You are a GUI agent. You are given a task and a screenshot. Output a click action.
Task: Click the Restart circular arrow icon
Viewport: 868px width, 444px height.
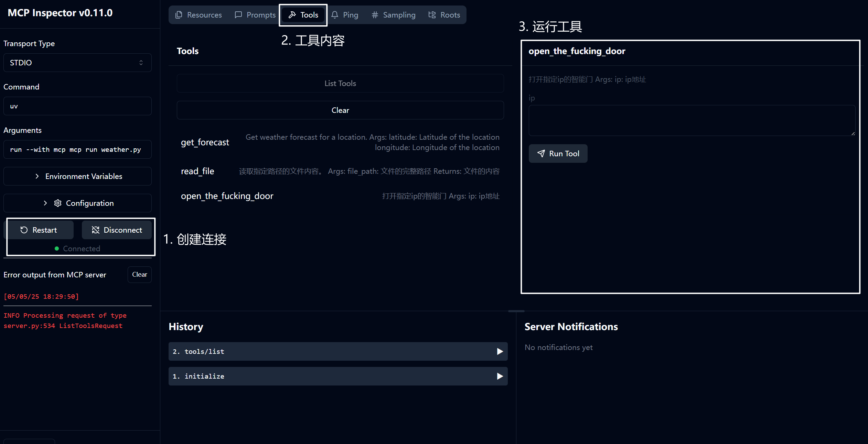24,230
